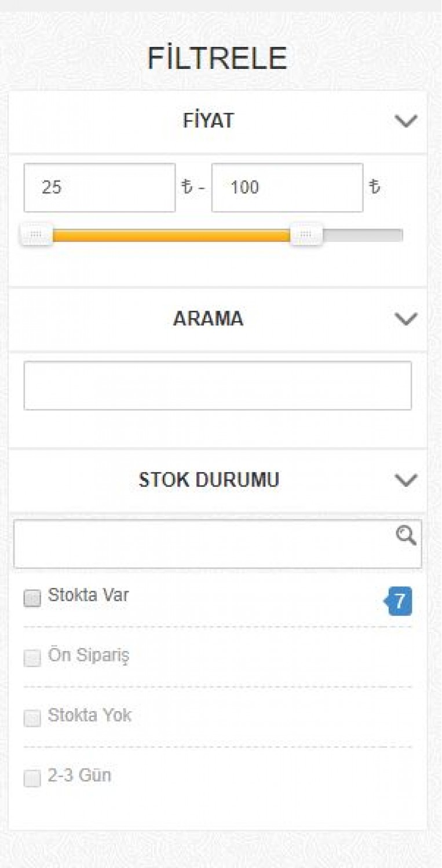
Task: Click the ARAMA section header
Action: [218, 319]
